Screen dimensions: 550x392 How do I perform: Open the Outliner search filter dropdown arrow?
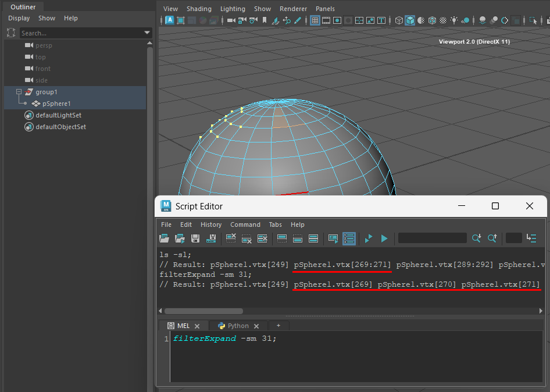147,33
